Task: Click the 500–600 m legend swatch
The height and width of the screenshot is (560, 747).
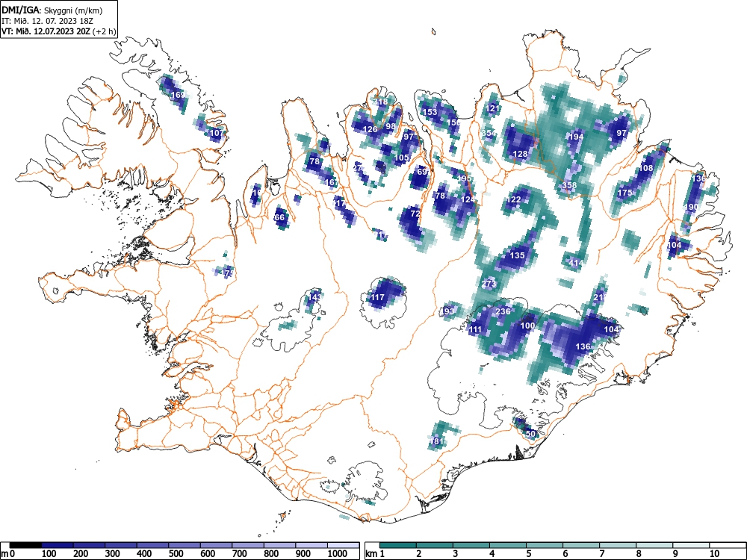Action: tap(185, 545)
